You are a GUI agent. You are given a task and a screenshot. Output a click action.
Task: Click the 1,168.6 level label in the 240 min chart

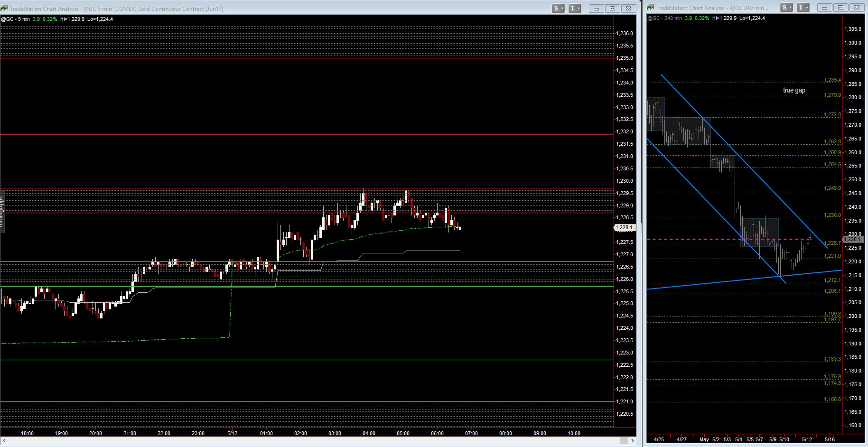point(832,400)
